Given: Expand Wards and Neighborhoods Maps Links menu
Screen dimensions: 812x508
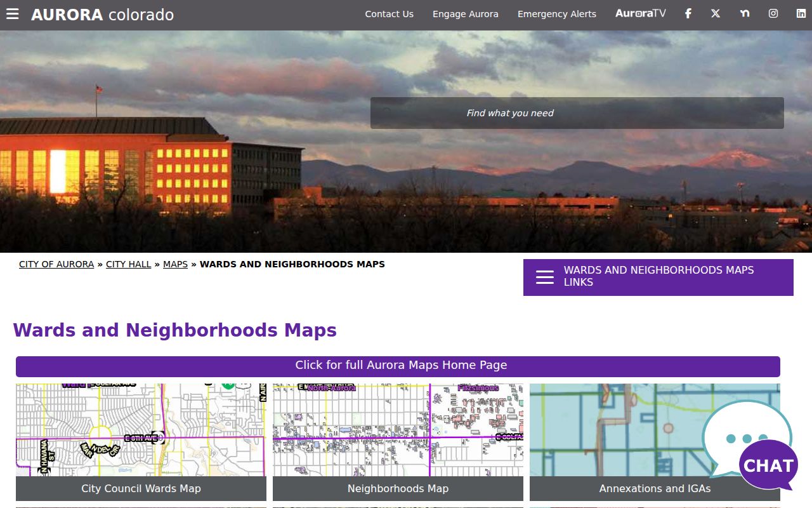Looking at the screenshot, I should tap(658, 277).
